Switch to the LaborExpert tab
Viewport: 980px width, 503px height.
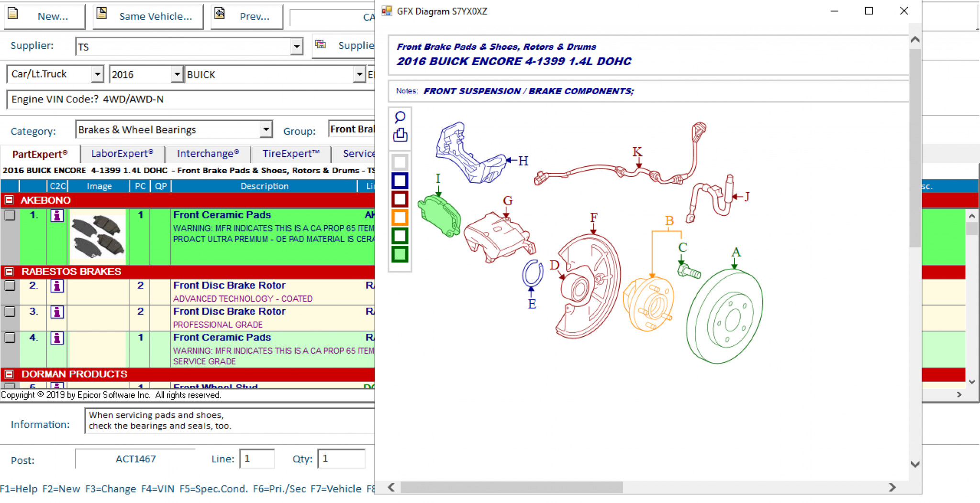point(122,153)
